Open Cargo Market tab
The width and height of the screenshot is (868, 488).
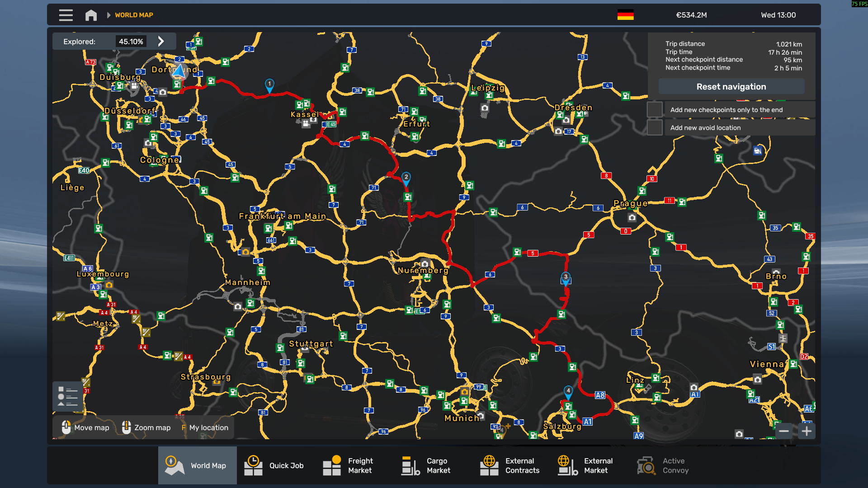coord(426,465)
